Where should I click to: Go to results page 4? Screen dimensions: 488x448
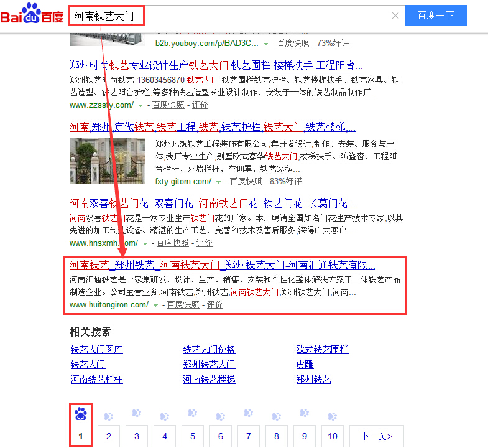(165, 436)
